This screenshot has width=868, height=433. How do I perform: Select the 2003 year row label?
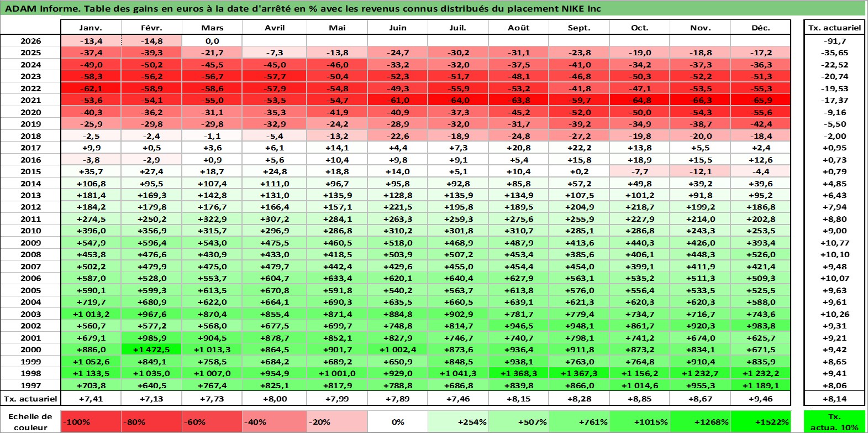pos(30,314)
